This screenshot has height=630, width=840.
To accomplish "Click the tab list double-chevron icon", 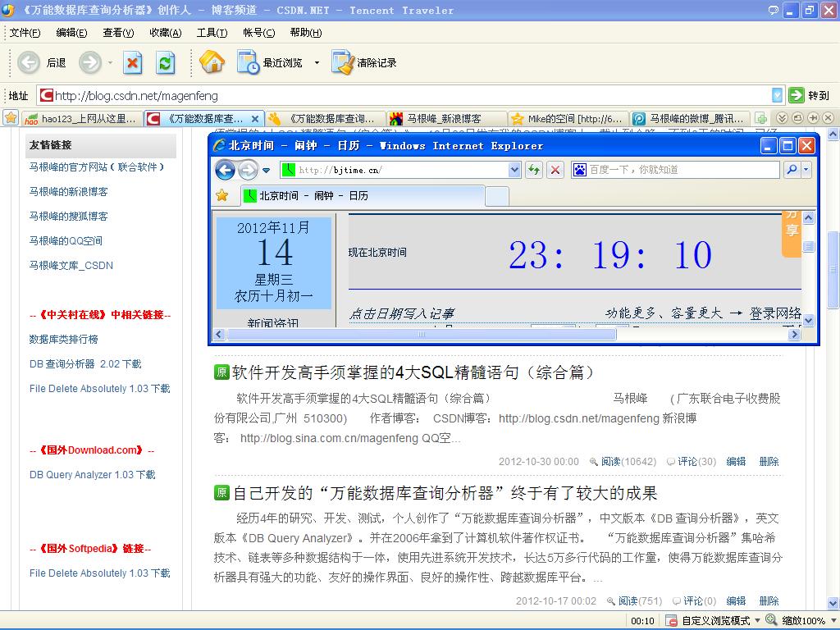I will click(782, 118).
